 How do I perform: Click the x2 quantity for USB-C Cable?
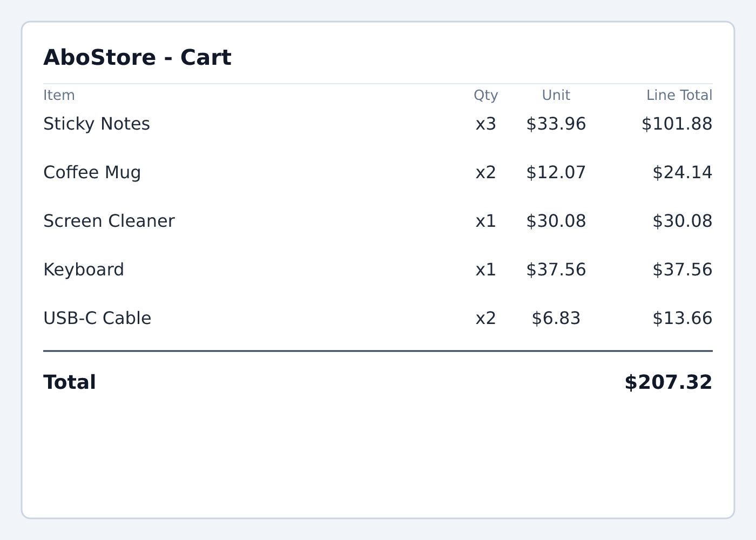486,319
